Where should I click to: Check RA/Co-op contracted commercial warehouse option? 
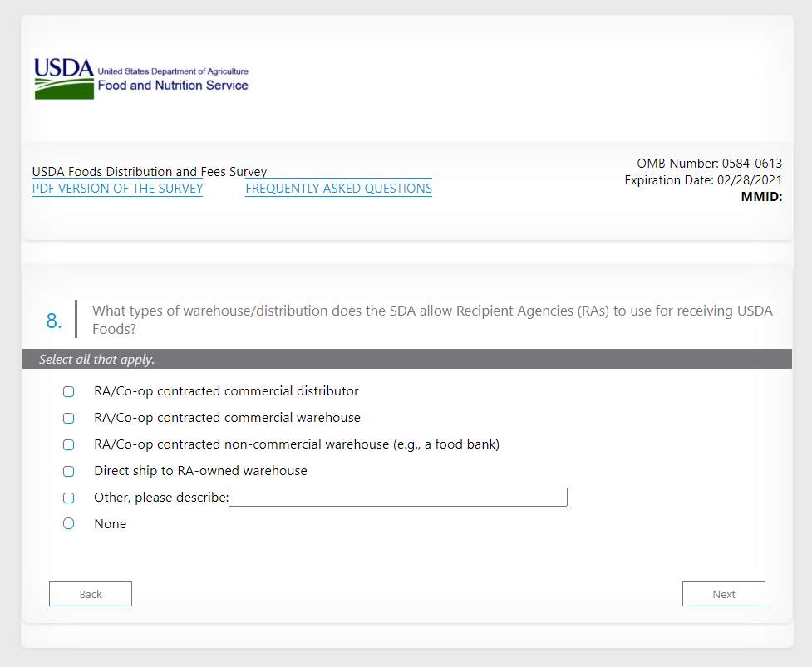click(x=68, y=418)
